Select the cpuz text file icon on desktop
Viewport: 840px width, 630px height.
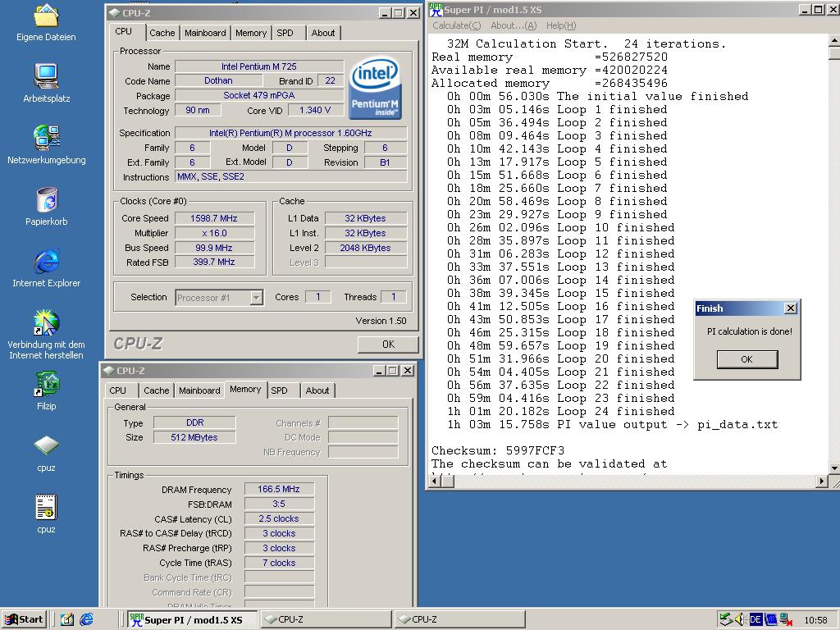pos(46,507)
